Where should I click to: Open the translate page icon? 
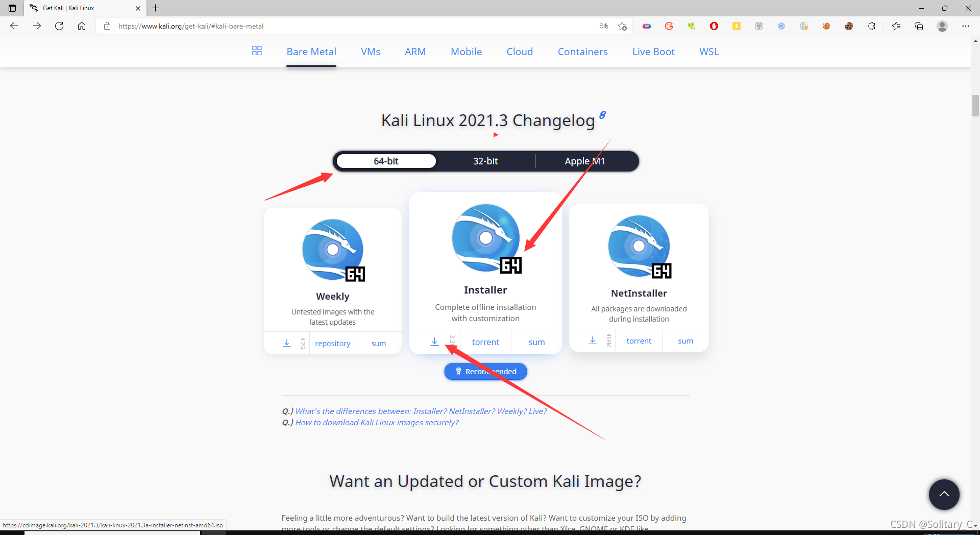pyautogui.click(x=604, y=26)
